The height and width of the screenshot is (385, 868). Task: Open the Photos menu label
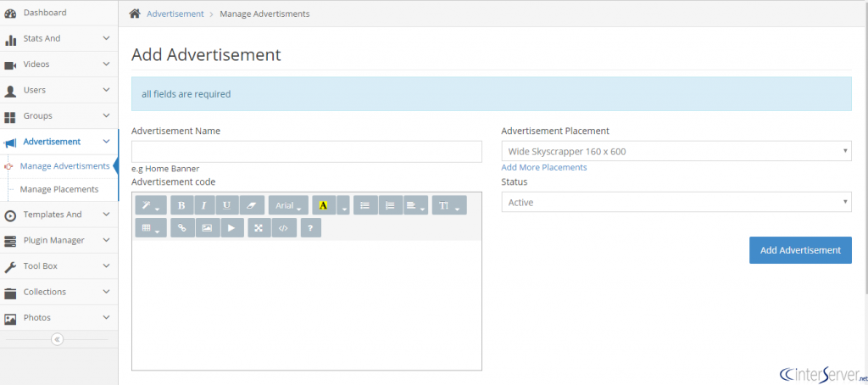37,317
